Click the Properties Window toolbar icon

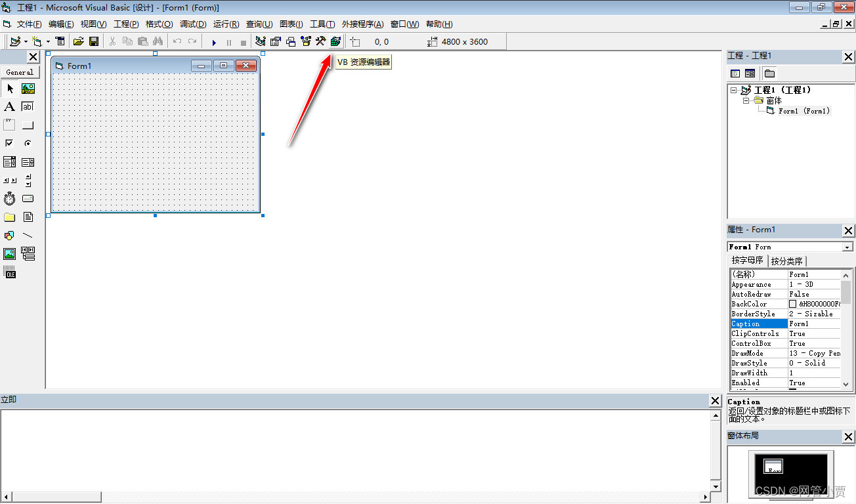(x=276, y=41)
